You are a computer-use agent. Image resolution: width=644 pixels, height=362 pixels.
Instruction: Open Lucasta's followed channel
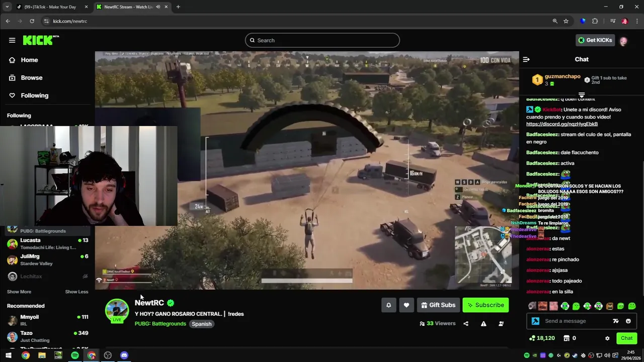coord(48,243)
